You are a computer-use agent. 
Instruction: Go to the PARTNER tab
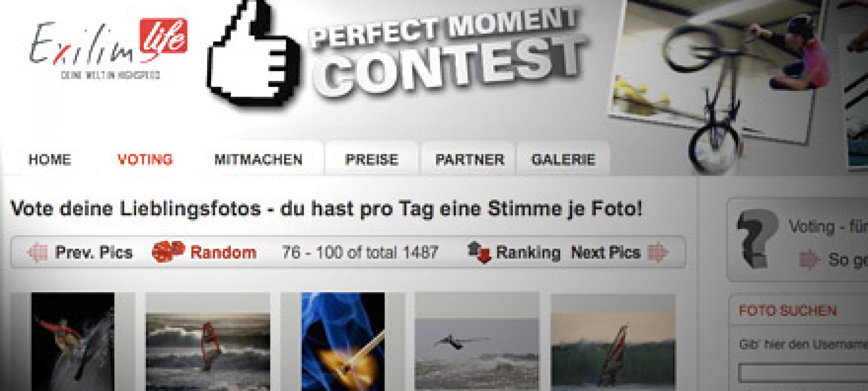470,160
